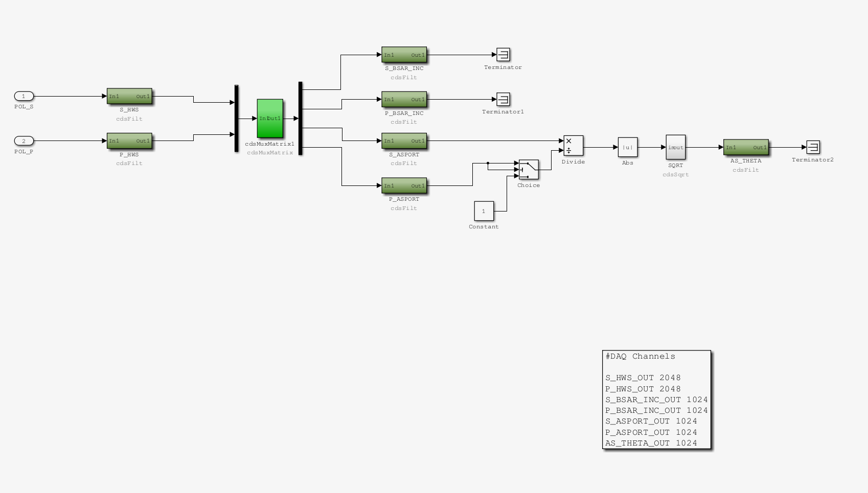Click the Terminator1 block

503,99
